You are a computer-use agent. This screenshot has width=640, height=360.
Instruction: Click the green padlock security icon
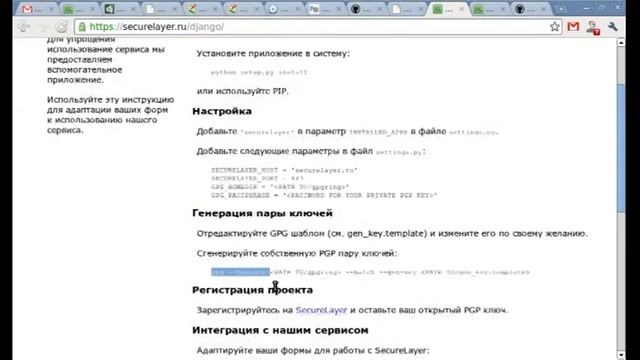pos(82,27)
